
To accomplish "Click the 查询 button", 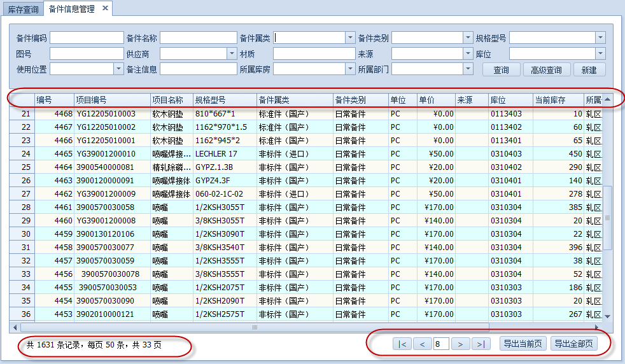I will pyautogui.click(x=501, y=70).
